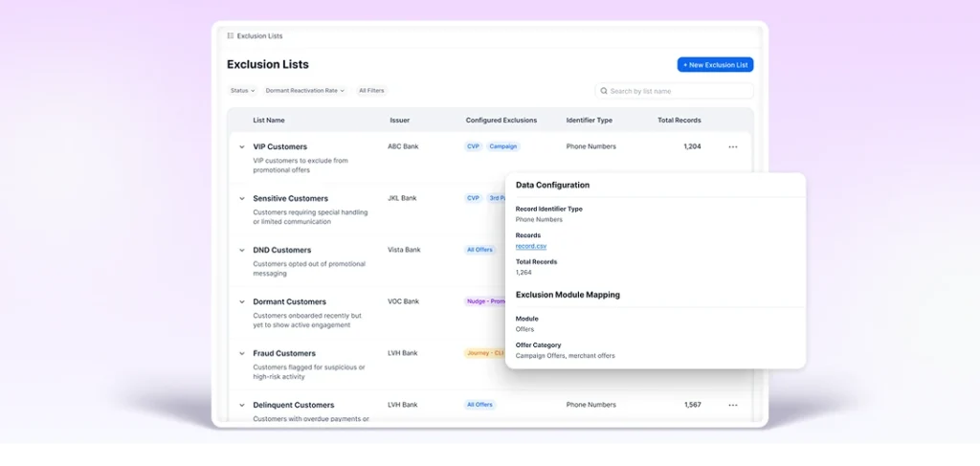Expand the Fraud Customers row
This screenshot has width=980, height=466.
click(242, 354)
